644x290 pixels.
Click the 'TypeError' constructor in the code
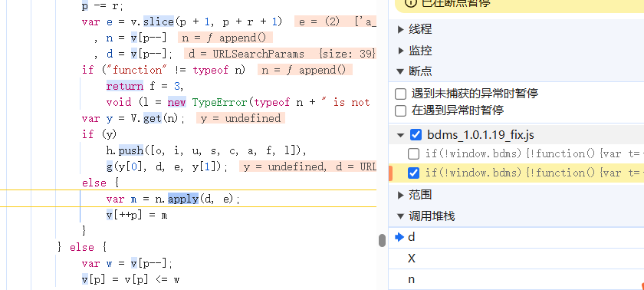[x=220, y=102]
